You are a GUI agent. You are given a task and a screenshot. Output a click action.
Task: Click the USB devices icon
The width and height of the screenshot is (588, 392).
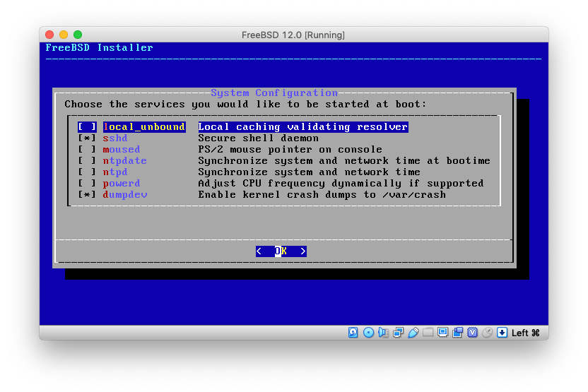413,333
